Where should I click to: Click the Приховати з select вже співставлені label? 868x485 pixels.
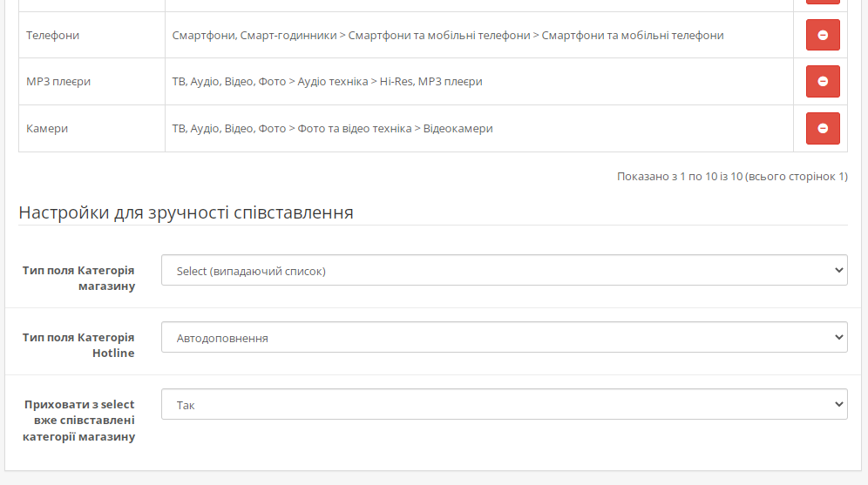tap(78, 421)
